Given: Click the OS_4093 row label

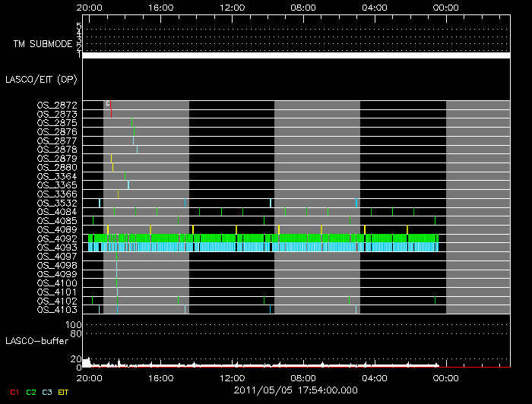Looking at the screenshot, I should 57,248.
